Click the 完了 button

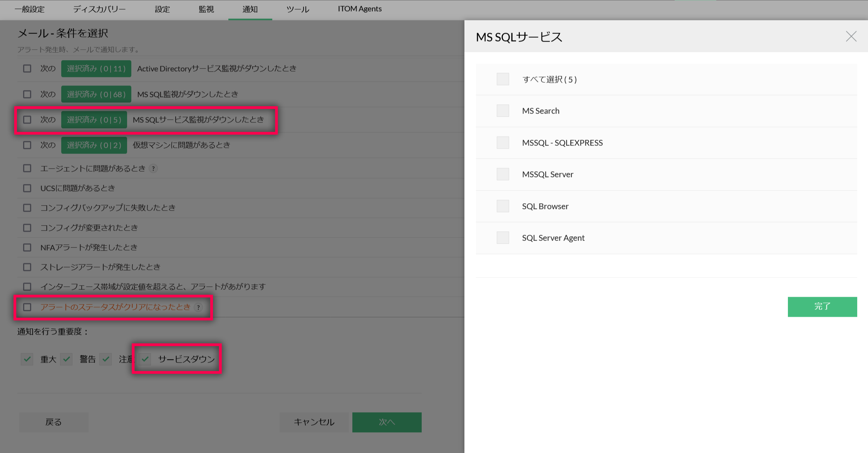pyautogui.click(x=822, y=307)
